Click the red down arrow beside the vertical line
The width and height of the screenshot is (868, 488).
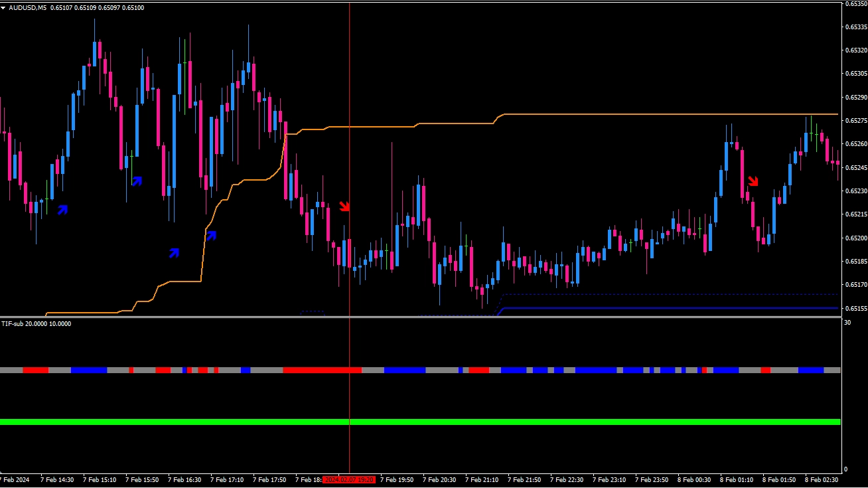point(344,206)
